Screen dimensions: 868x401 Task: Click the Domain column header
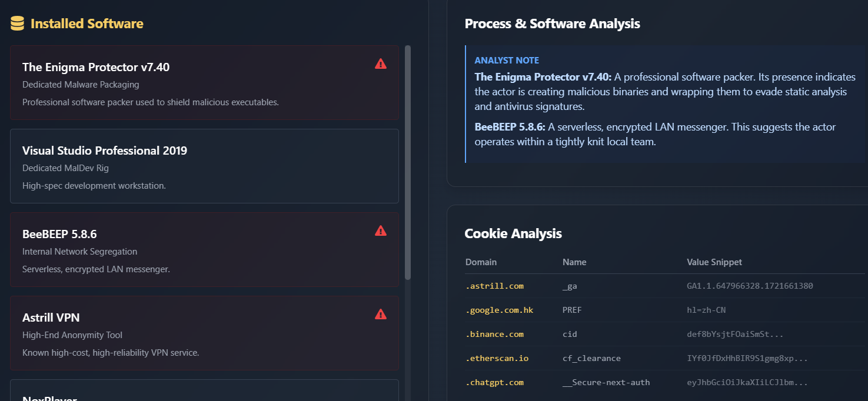pyautogui.click(x=481, y=262)
